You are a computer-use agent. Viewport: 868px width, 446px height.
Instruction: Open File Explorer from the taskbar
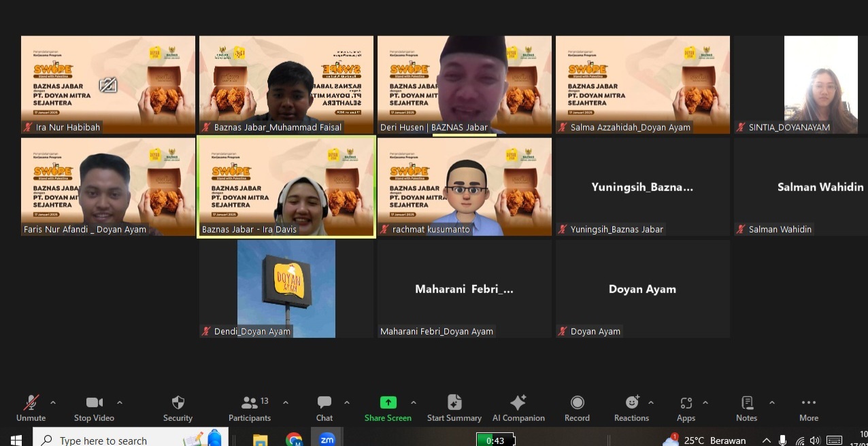tap(261, 440)
